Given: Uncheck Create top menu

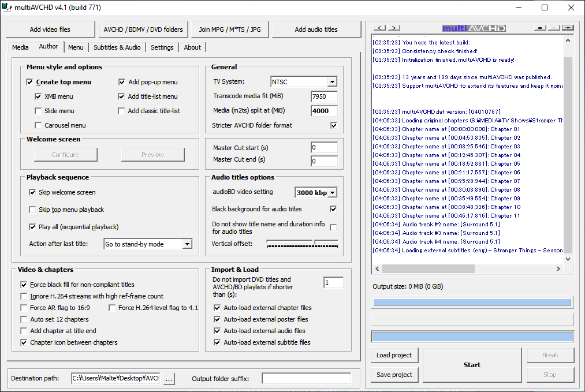Looking at the screenshot, I should pos(29,82).
